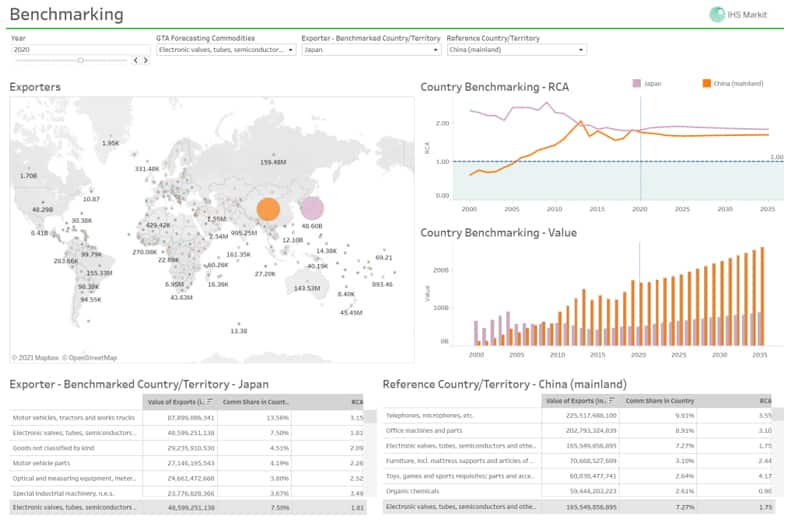Advance year with right arrow button
Viewport: 797px width, 523px height.
pos(146,60)
